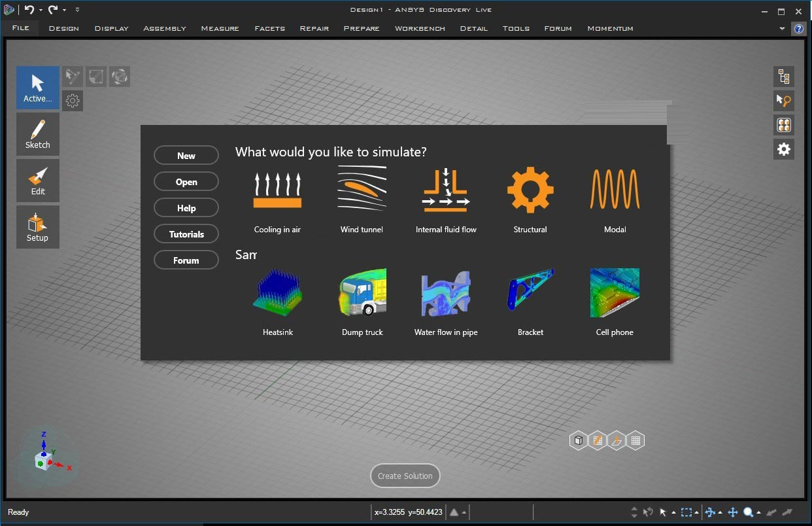Screen dimensions: 812x526
Task: Open the selection tool dropdown in status bar
Action: point(673,512)
